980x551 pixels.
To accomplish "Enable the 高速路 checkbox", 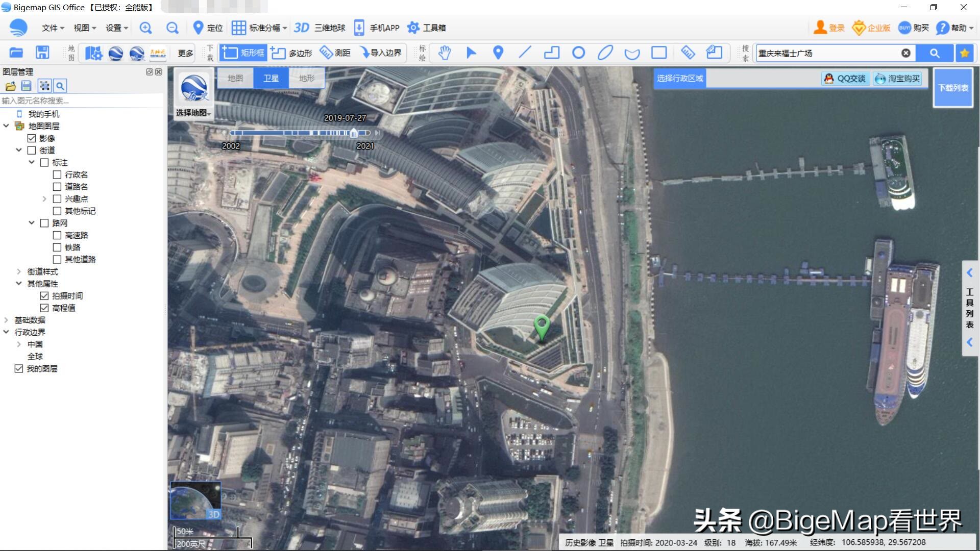I will pyautogui.click(x=57, y=235).
